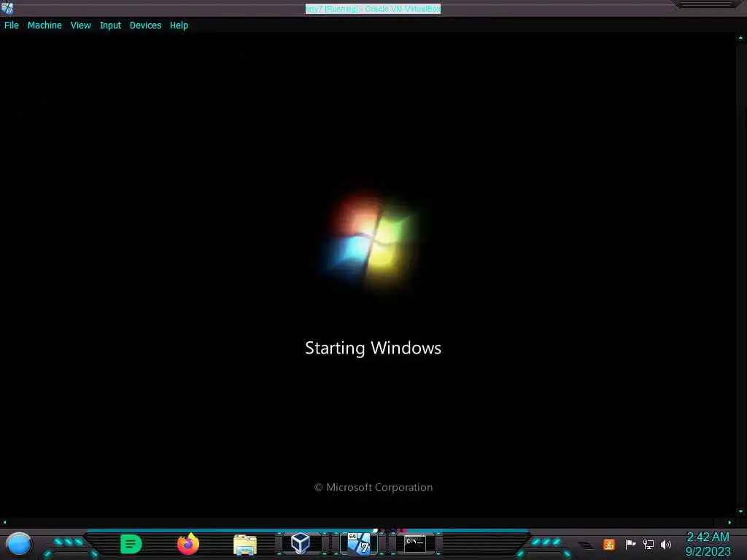Open the Command Prompt taskbar icon
This screenshot has height=560, width=747.
point(415,544)
